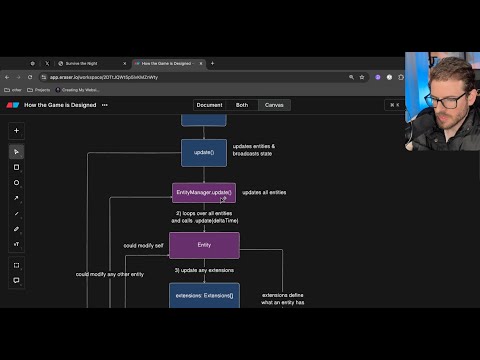The height and width of the screenshot is (360, 480).
Task: Switch to Canvas view
Action: pyautogui.click(x=274, y=105)
